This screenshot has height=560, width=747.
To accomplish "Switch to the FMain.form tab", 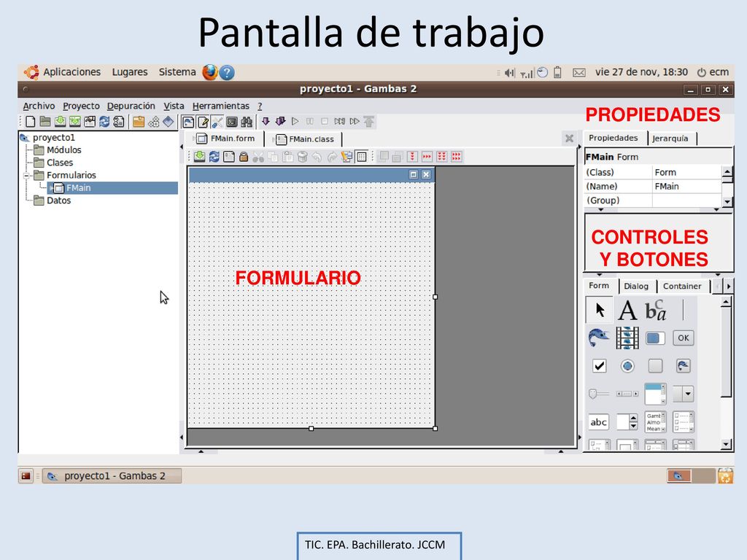I will (227, 139).
